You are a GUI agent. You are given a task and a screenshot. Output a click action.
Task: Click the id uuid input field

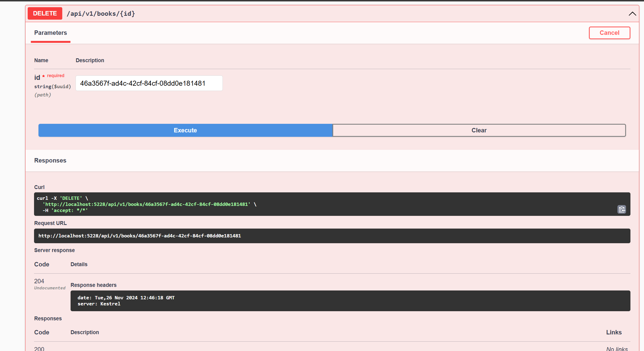click(x=149, y=83)
